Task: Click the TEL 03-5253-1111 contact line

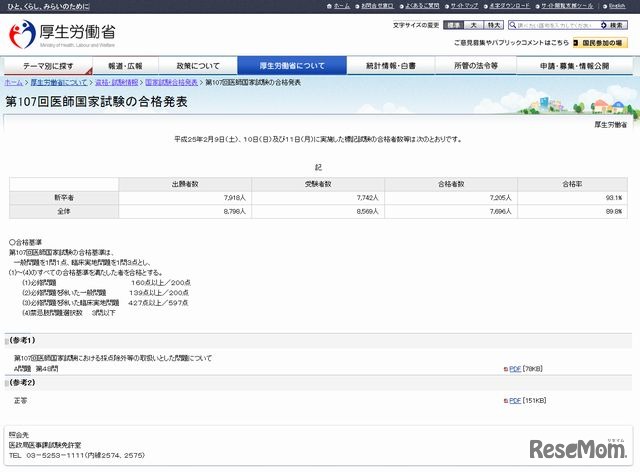Action: [77, 455]
